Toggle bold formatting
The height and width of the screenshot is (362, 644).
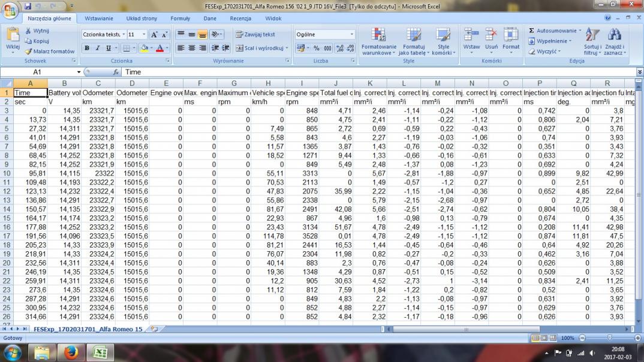tap(87, 48)
